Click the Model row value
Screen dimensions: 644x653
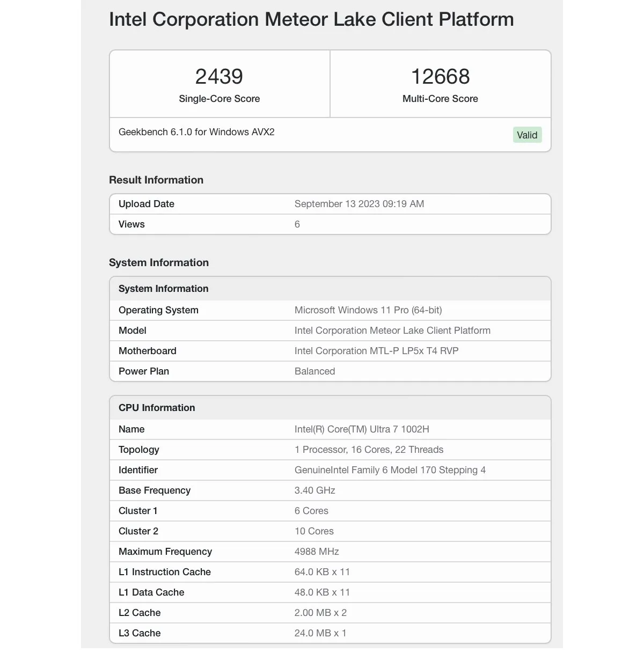pyautogui.click(x=392, y=331)
